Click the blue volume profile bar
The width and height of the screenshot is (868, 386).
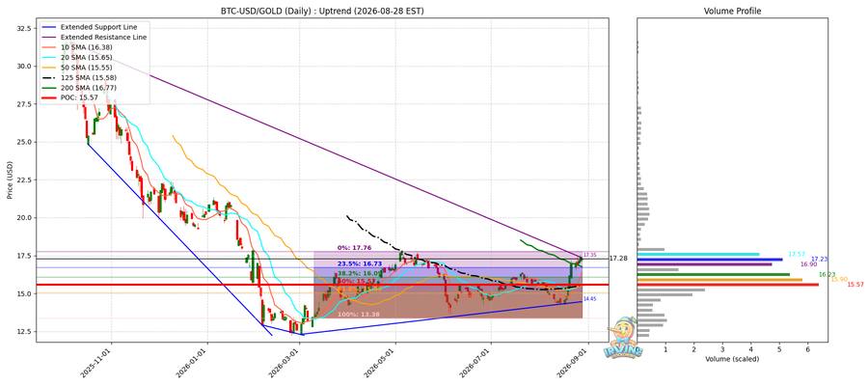pyautogui.click(x=710, y=260)
